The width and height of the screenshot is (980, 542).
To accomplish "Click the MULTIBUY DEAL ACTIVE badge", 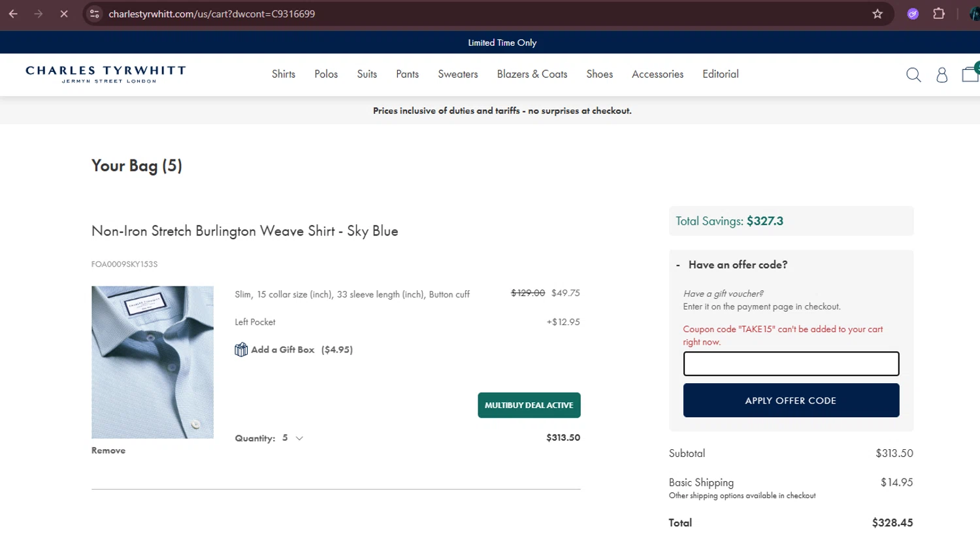I will (529, 405).
